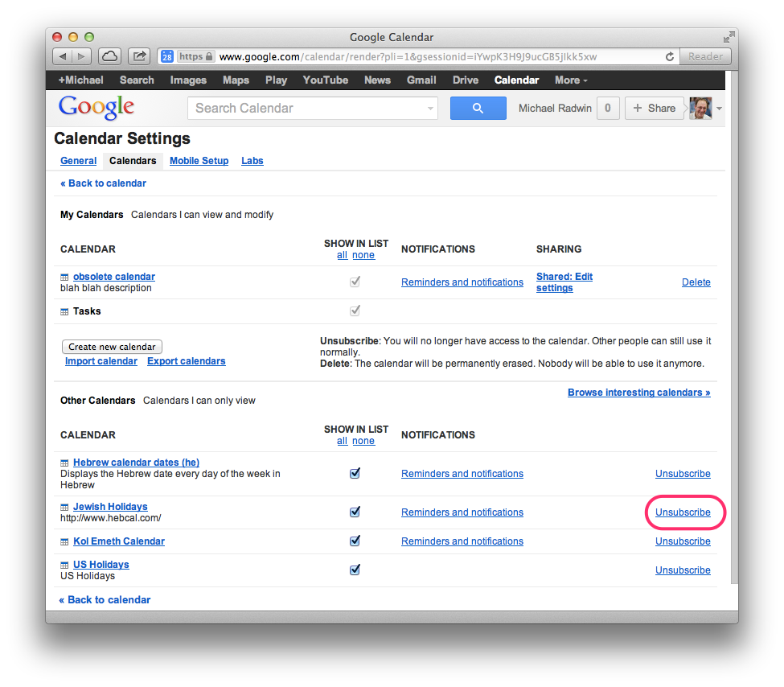This screenshot has width=784, height=687.
Task: Click the notifications count button showing 0
Action: coord(608,108)
